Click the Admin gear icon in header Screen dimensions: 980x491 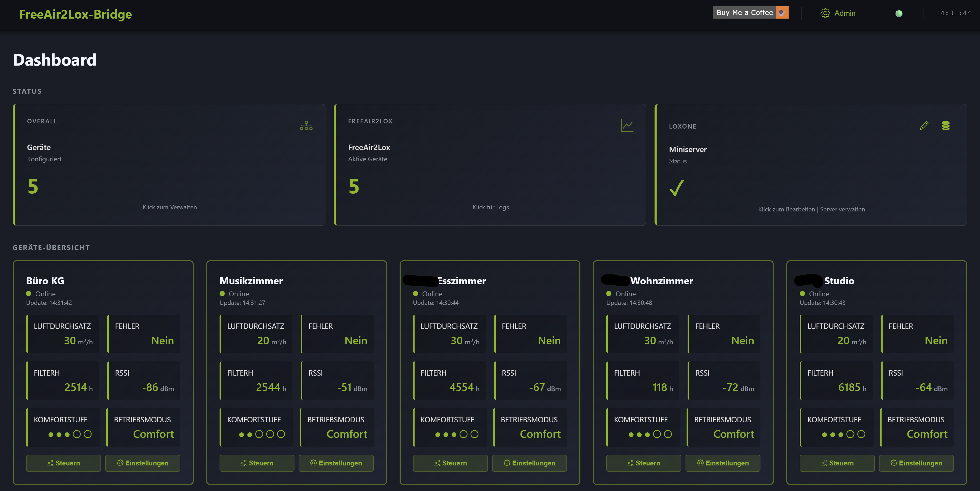pyautogui.click(x=825, y=13)
